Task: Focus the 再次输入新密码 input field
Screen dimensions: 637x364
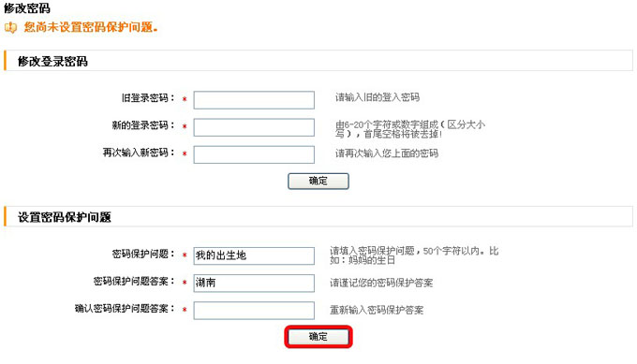Action: pos(254,154)
